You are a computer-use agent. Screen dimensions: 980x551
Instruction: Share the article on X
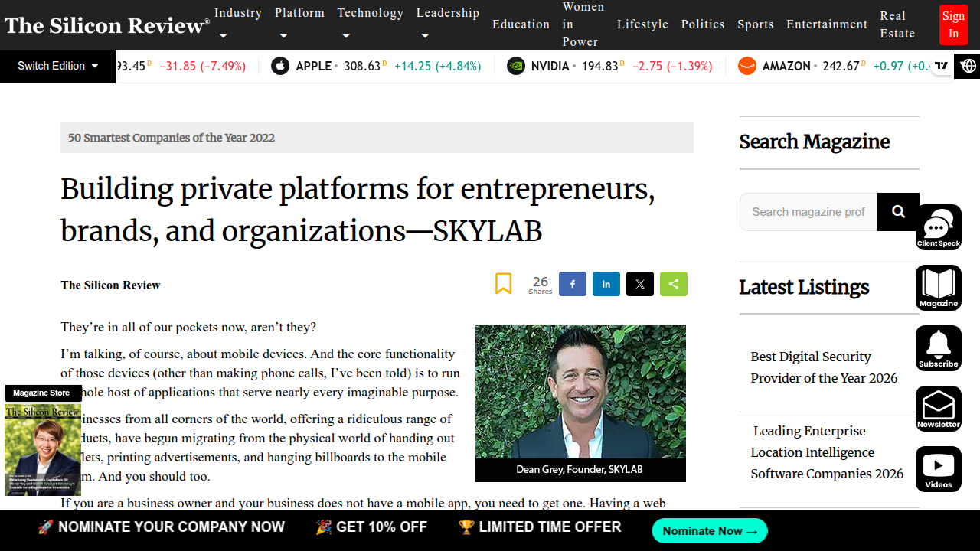pyautogui.click(x=640, y=284)
